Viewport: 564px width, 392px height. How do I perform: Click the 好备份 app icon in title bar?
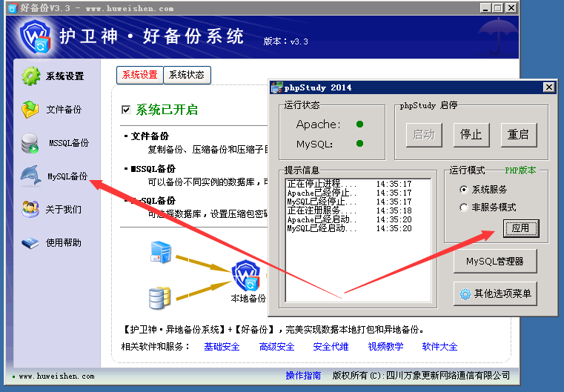click(13, 8)
